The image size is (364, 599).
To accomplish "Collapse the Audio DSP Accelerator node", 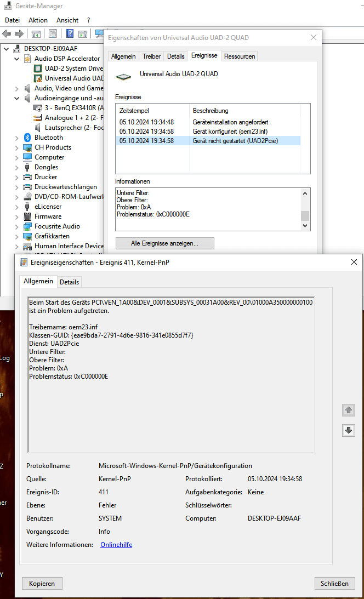I will [x=17, y=59].
